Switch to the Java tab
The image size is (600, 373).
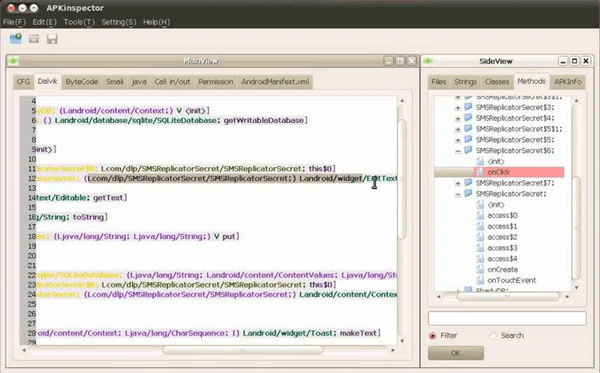(x=139, y=82)
